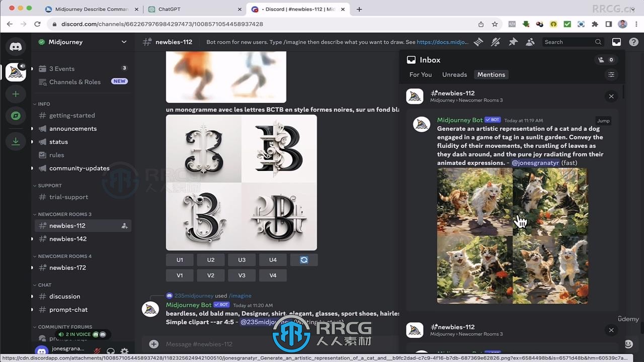Open emoji picker smiley icon
644x362 pixels.
628,344
